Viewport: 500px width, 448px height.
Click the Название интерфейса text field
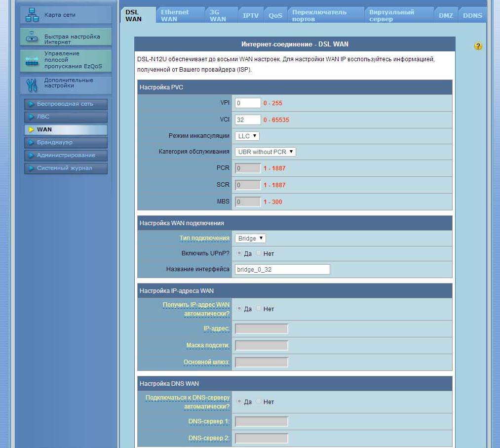pos(282,270)
